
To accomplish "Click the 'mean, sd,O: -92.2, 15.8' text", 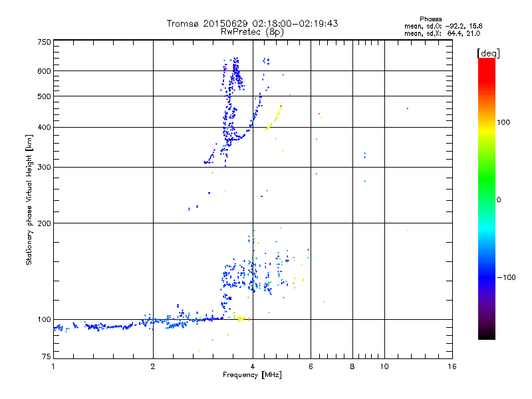I will tap(443, 26).
